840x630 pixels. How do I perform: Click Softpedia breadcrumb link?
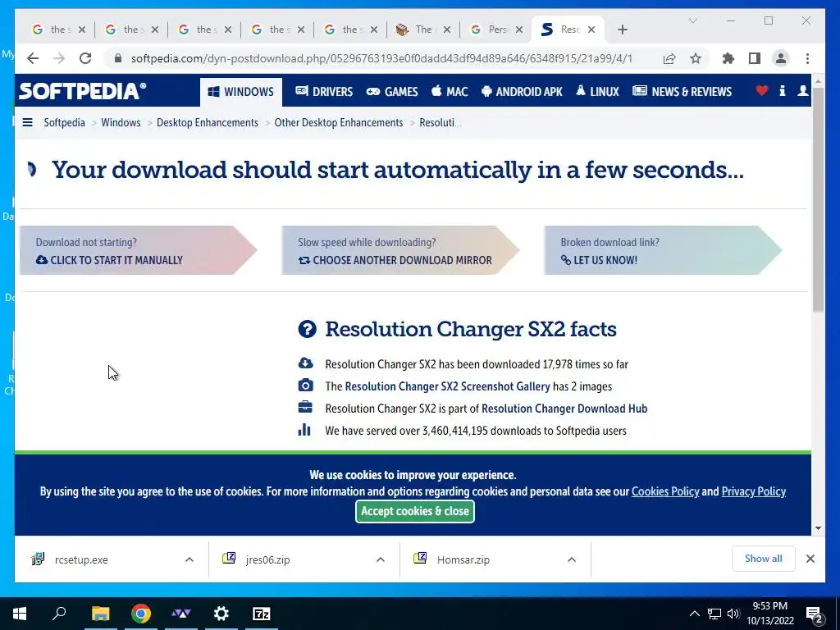(64, 123)
